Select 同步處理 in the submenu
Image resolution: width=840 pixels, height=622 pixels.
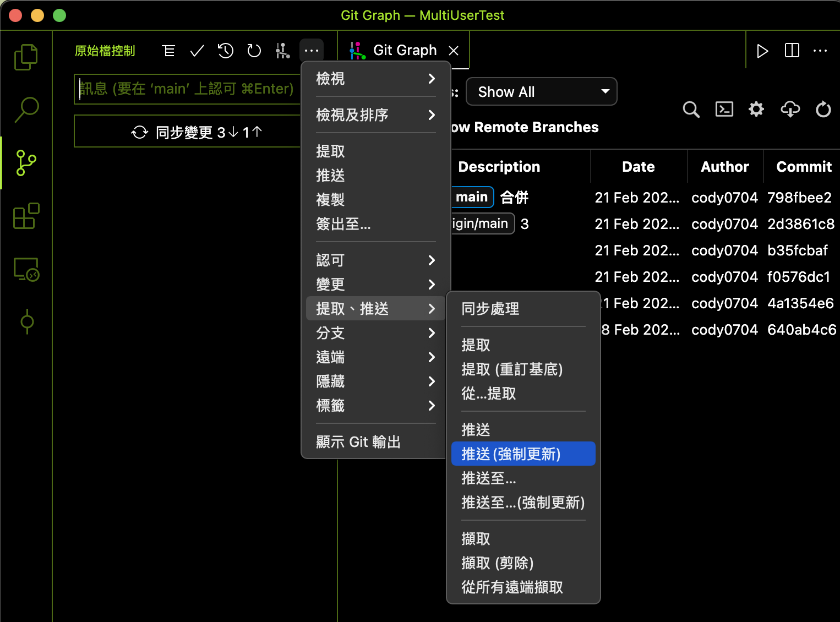[x=523, y=309]
